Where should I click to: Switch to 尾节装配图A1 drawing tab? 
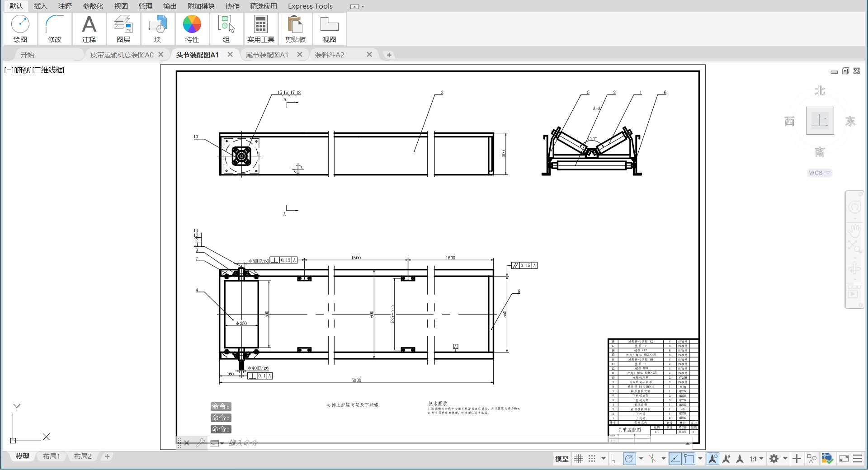(267, 55)
